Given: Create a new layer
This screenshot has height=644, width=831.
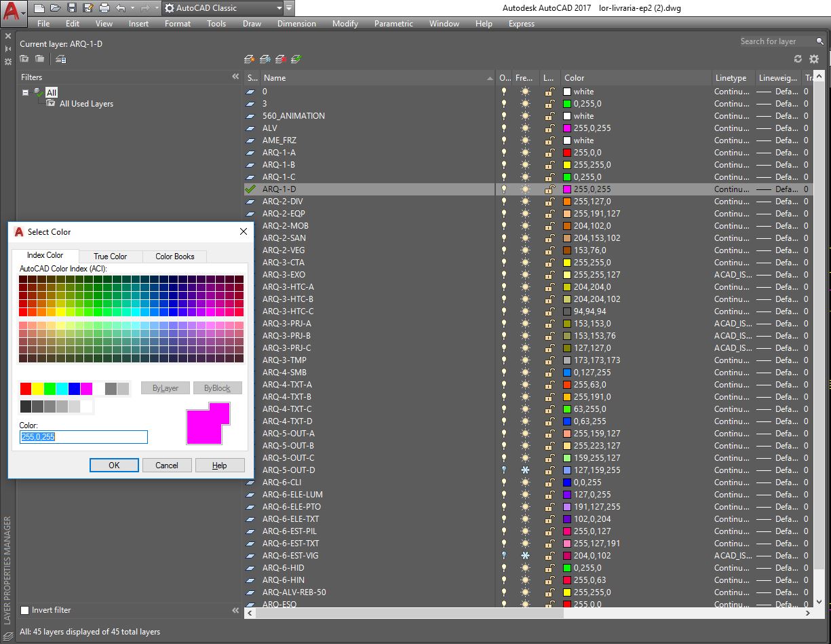Looking at the screenshot, I should tap(248, 59).
